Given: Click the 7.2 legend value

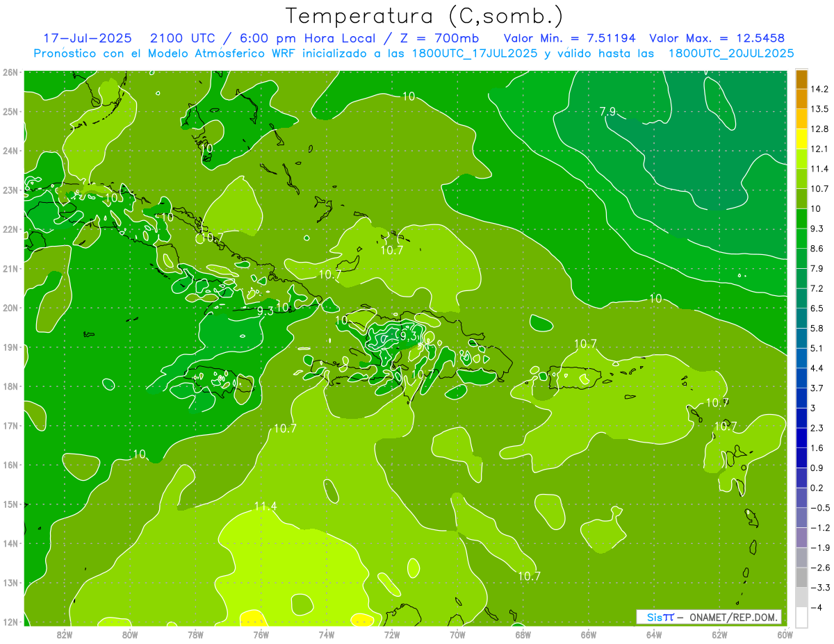Looking at the screenshot, I should [x=817, y=288].
